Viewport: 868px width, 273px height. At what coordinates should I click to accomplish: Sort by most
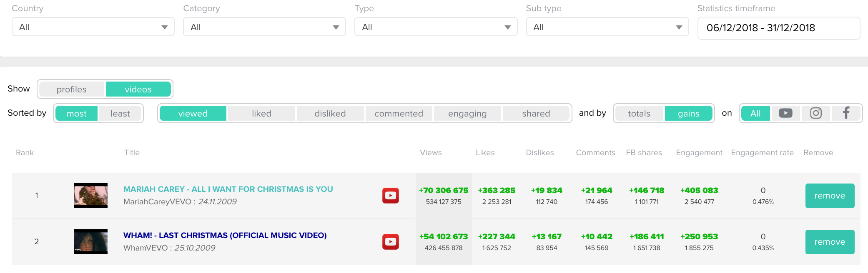pyautogui.click(x=77, y=113)
